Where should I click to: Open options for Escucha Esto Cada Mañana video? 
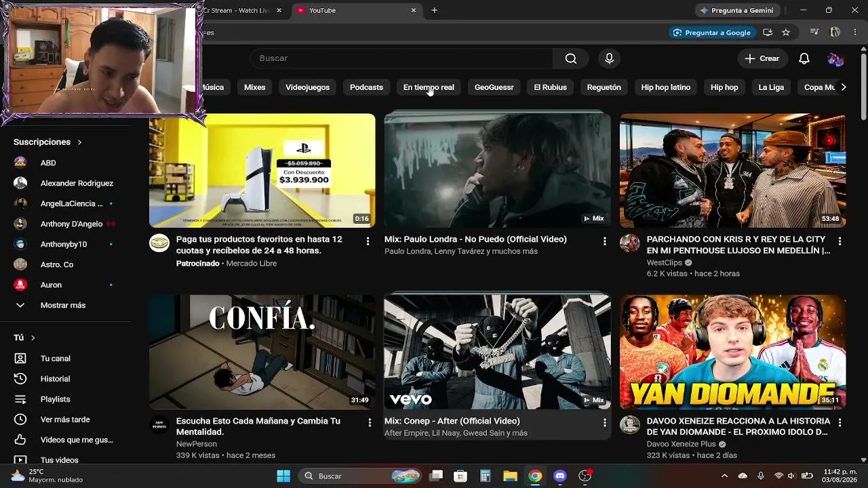[x=369, y=423]
